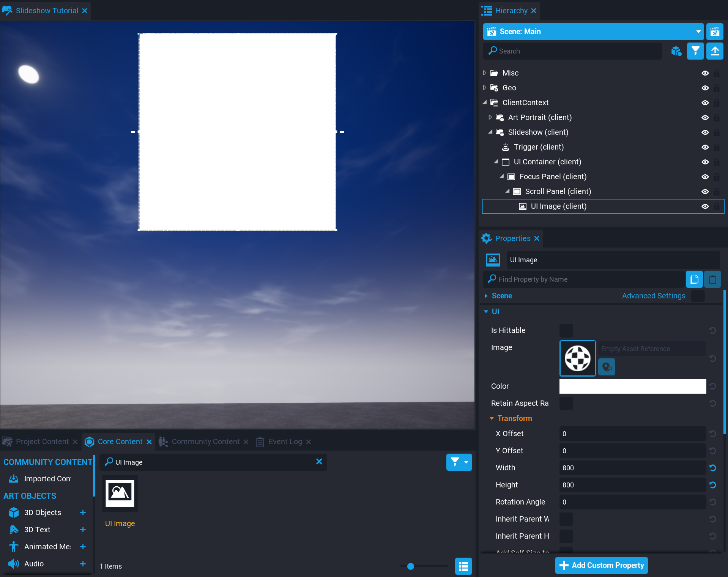
Task: Click the hierarchy filter funnel icon
Action: pyautogui.click(x=695, y=51)
